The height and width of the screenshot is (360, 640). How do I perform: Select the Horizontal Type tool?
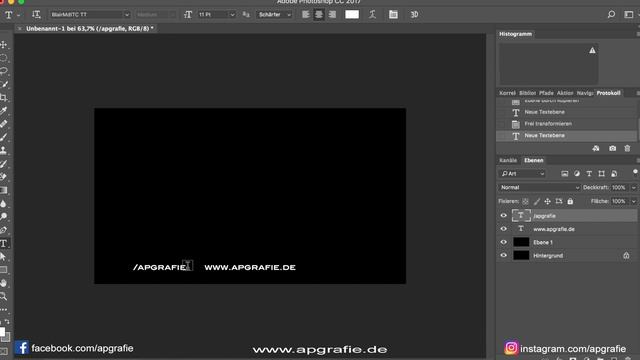coord(4,243)
